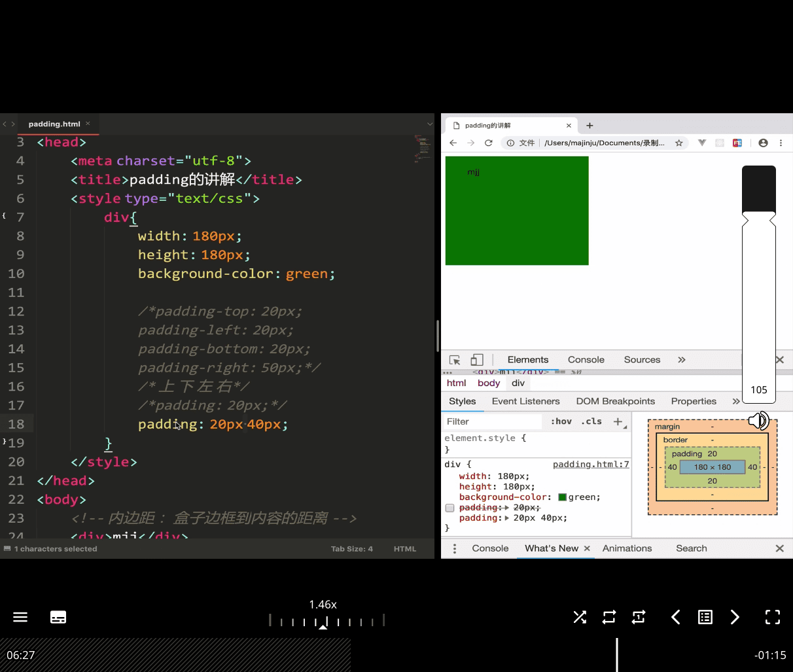The width and height of the screenshot is (793, 672).
Task: Open the Vue devtools extension icon
Action: 702,143
